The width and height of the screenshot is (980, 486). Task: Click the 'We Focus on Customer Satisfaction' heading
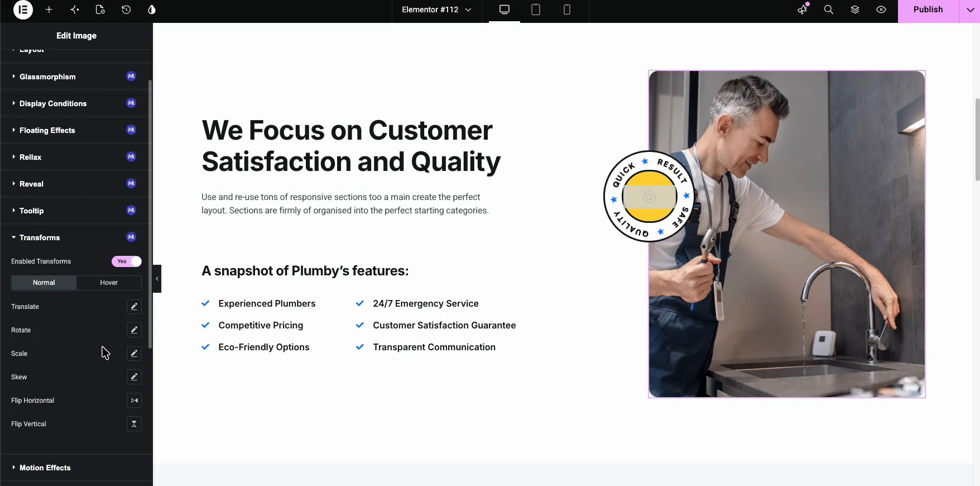(x=352, y=146)
